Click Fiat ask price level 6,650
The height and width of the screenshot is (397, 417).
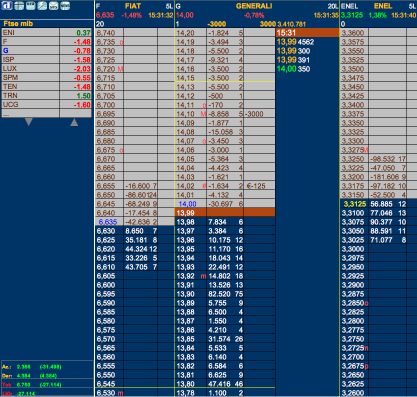coord(106,195)
